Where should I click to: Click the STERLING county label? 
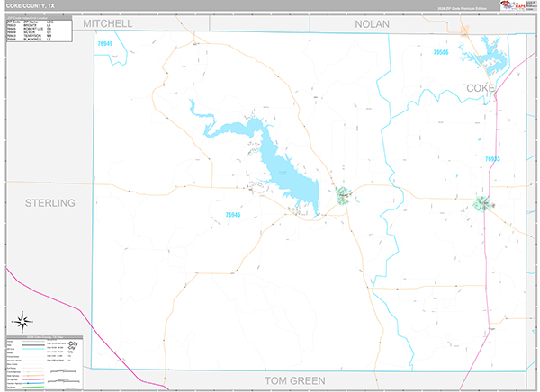point(49,203)
